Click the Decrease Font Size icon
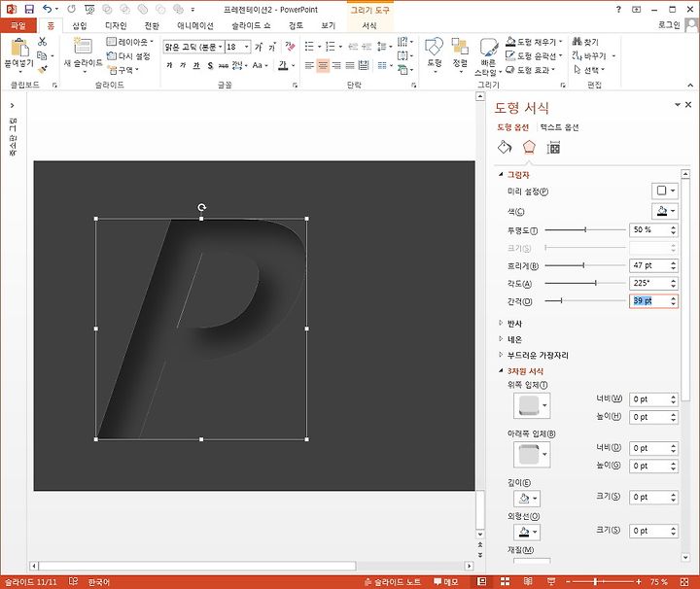Screen dimensions: 700x589 click(x=272, y=47)
